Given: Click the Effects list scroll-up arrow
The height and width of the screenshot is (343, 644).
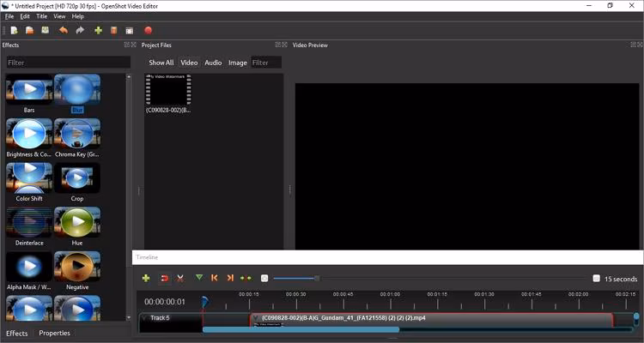Looking at the screenshot, I should 129,76.
